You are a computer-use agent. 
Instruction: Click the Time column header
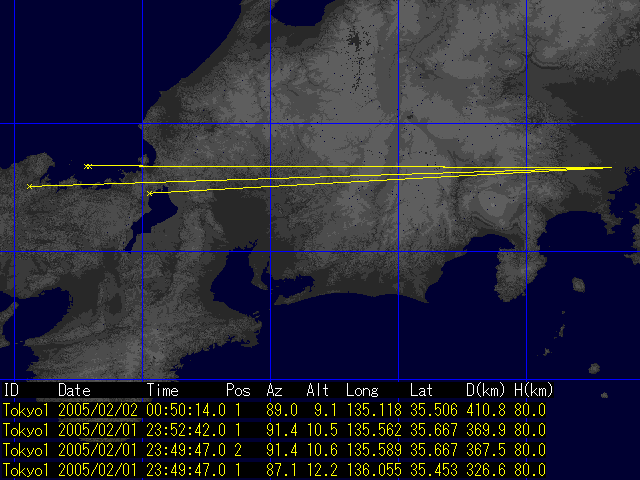163,390
